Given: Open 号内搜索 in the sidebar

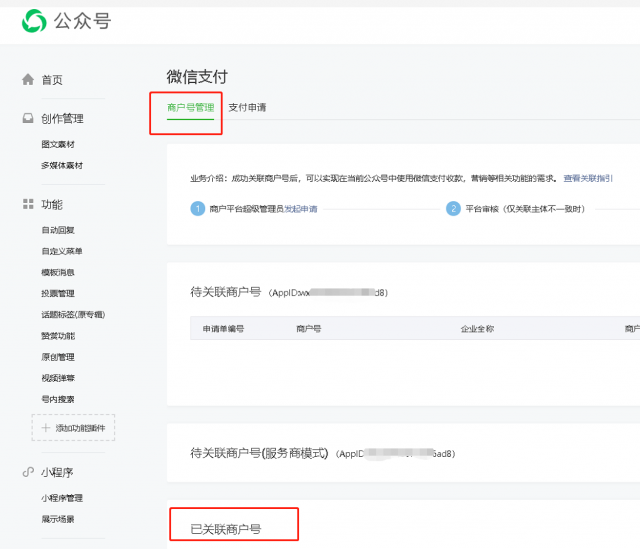Looking at the screenshot, I should coord(58,399).
